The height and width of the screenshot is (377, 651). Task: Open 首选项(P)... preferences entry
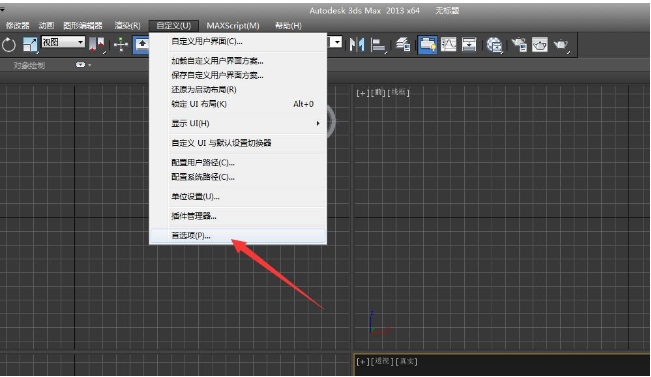coord(238,235)
